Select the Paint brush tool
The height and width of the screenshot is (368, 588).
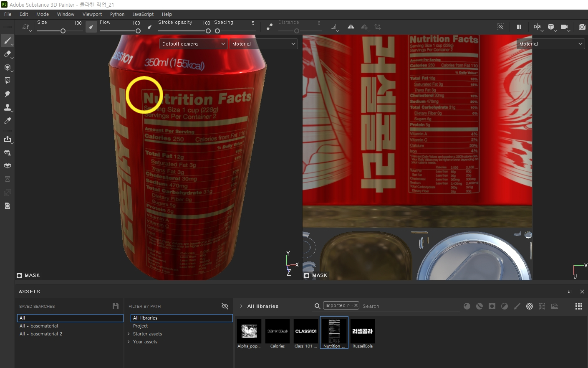click(7, 41)
